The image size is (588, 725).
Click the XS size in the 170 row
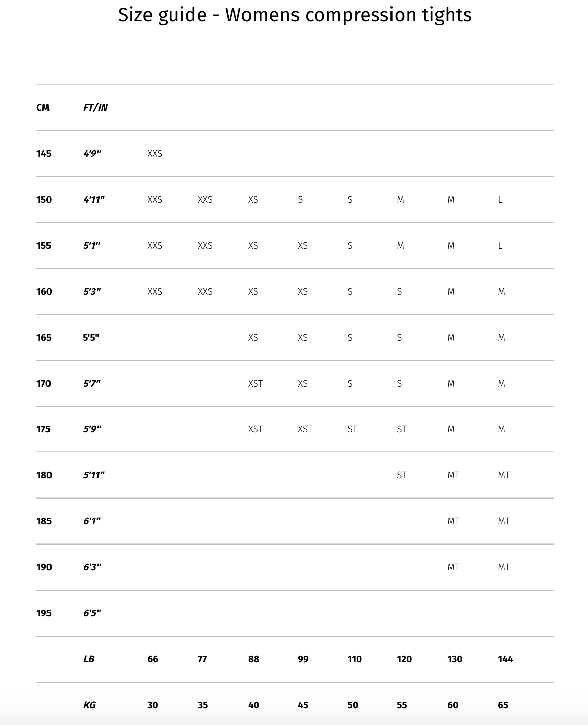302,384
